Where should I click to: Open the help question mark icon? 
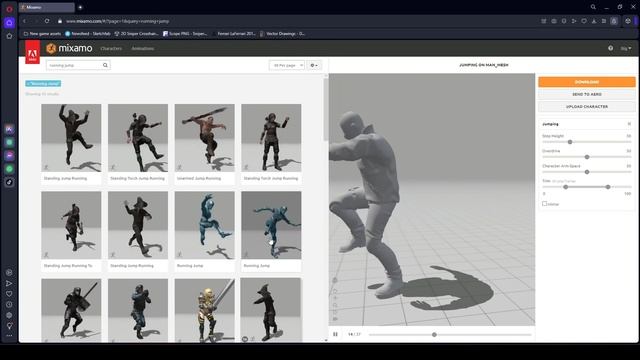pos(610,48)
